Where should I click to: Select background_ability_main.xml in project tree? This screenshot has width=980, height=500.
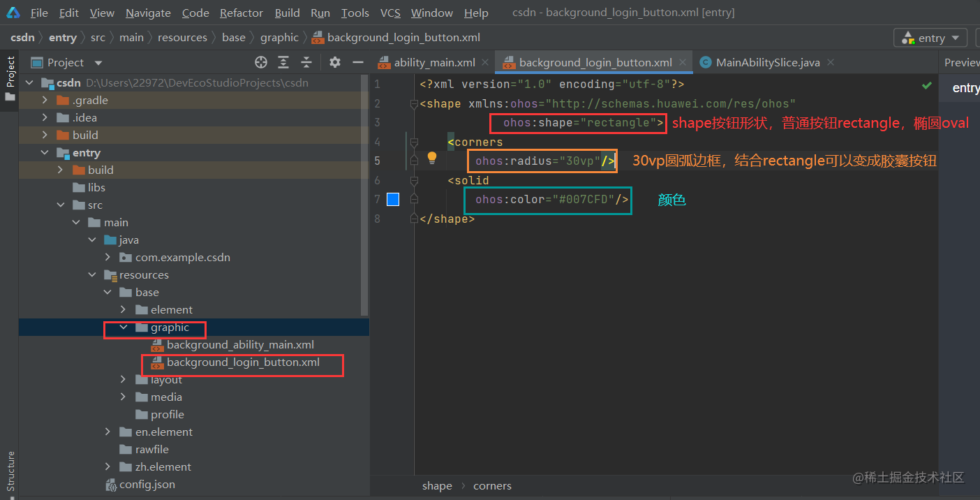[240, 344]
